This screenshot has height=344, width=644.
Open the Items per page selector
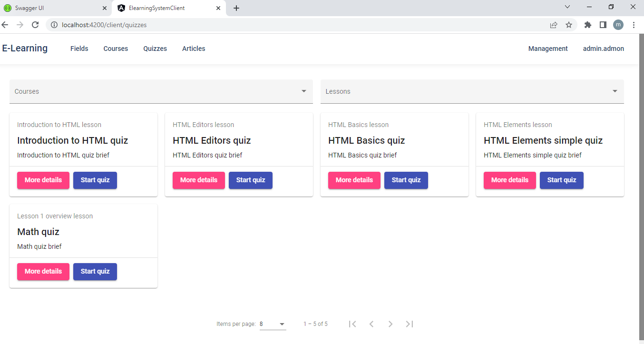coord(273,324)
